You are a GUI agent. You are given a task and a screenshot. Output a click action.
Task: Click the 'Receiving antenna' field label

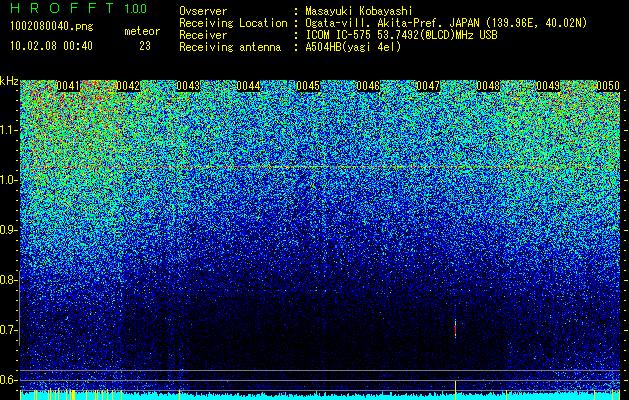[230, 47]
